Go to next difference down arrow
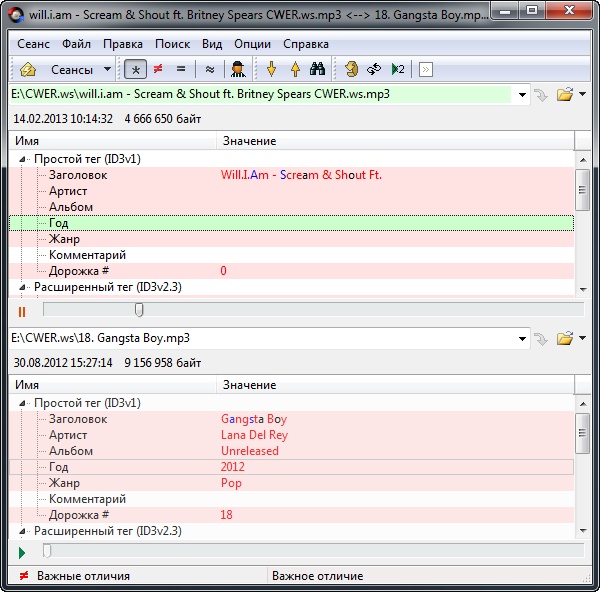600x592 pixels. pos(271,69)
